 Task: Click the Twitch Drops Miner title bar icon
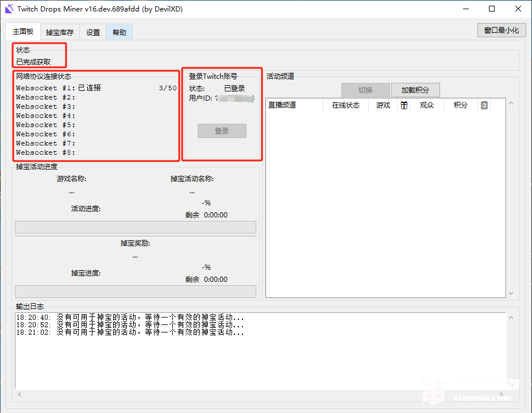click(9, 9)
